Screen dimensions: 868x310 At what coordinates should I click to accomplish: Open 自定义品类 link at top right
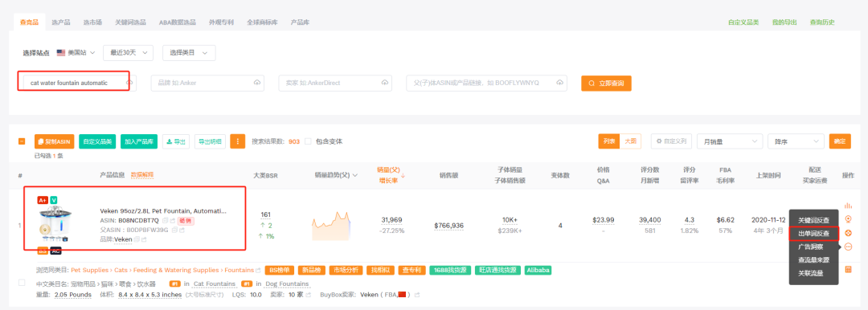[x=743, y=22]
